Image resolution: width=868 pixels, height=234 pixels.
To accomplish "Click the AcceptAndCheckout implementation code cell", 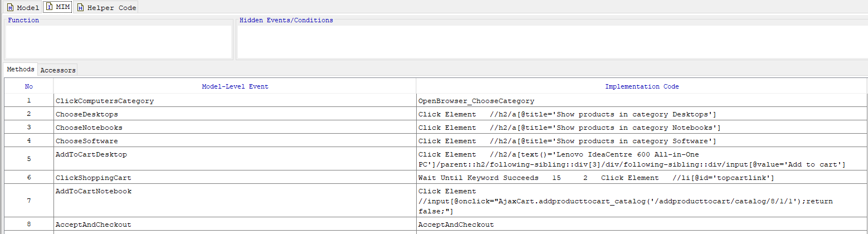I will coord(641,224).
